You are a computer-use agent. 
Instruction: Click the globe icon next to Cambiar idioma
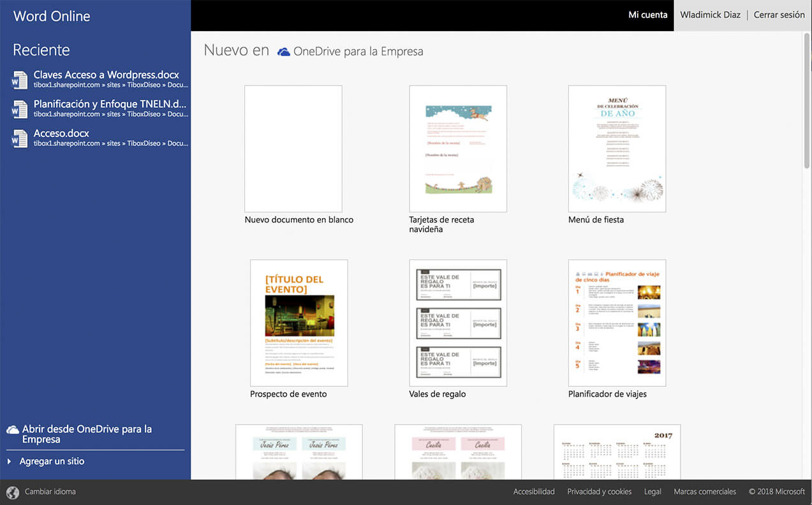click(x=13, y=492)
